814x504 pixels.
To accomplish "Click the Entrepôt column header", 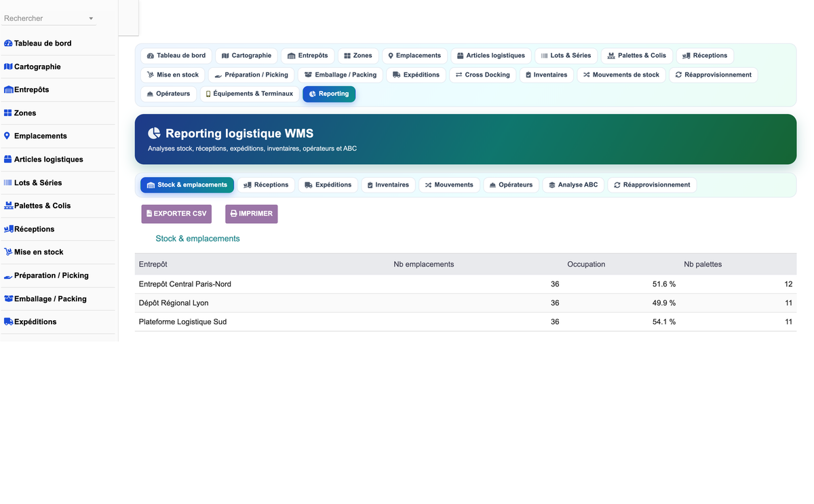I will click(x=153, y=264).
